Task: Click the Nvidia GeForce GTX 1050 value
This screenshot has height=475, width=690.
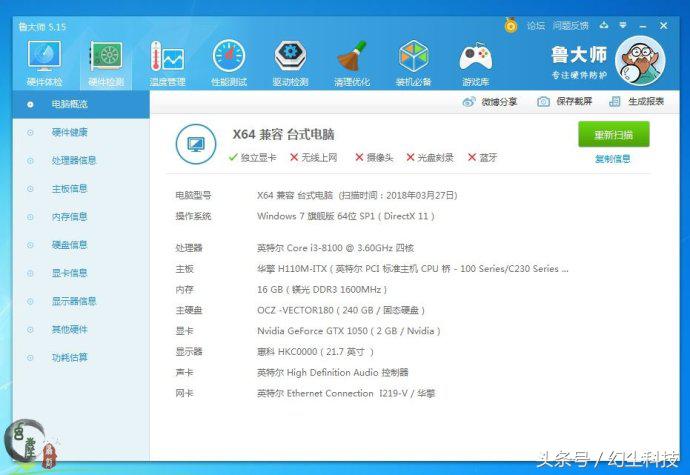Action: point(349,331)
